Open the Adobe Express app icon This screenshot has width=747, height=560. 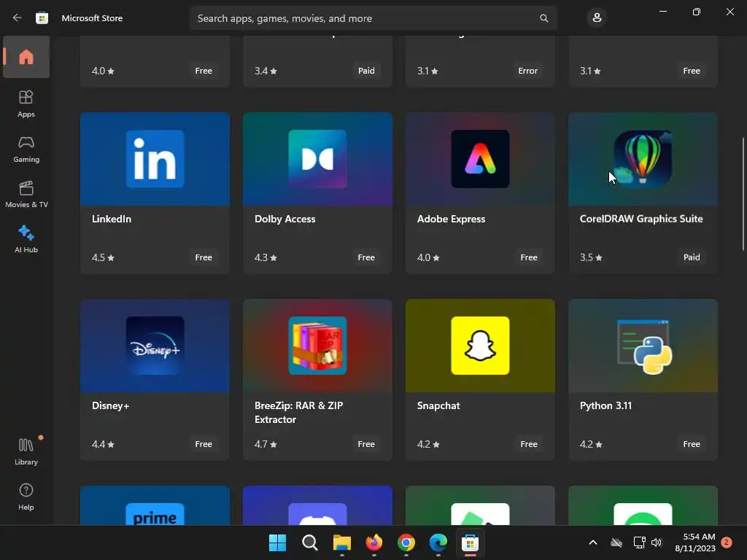(x=480, y=158)
